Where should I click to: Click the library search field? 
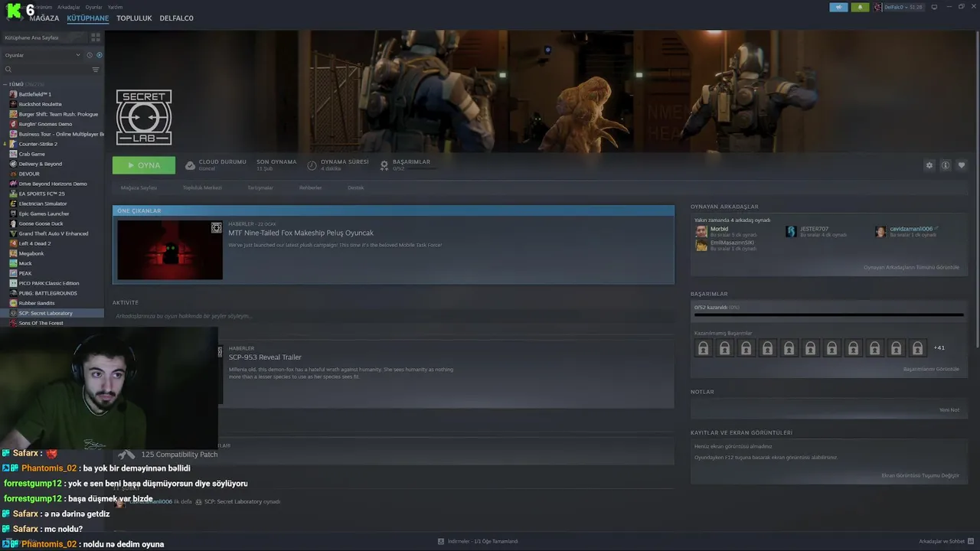pyautogui.click(x=46, y=70)
